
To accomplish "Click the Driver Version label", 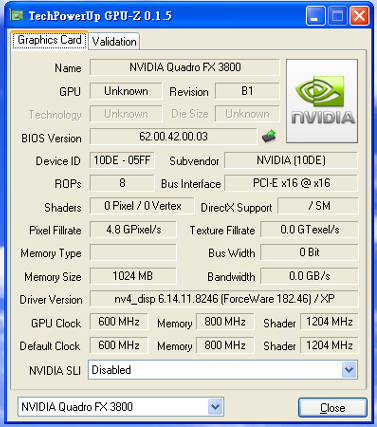I will [x=51, y=300].
